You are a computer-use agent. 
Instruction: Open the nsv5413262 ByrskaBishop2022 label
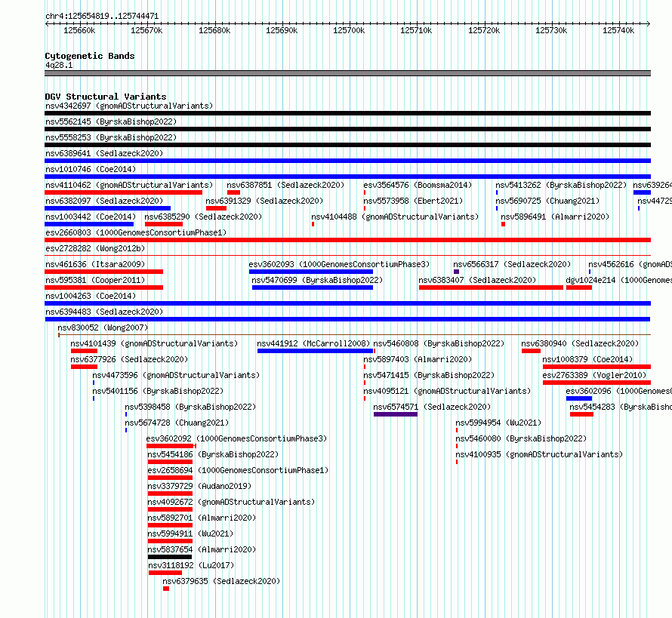(x=561, y=185)
